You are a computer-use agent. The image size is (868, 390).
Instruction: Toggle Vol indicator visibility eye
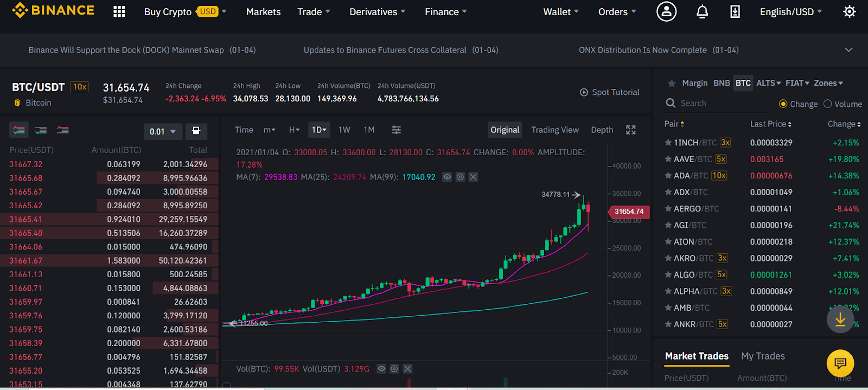(381, 369)
